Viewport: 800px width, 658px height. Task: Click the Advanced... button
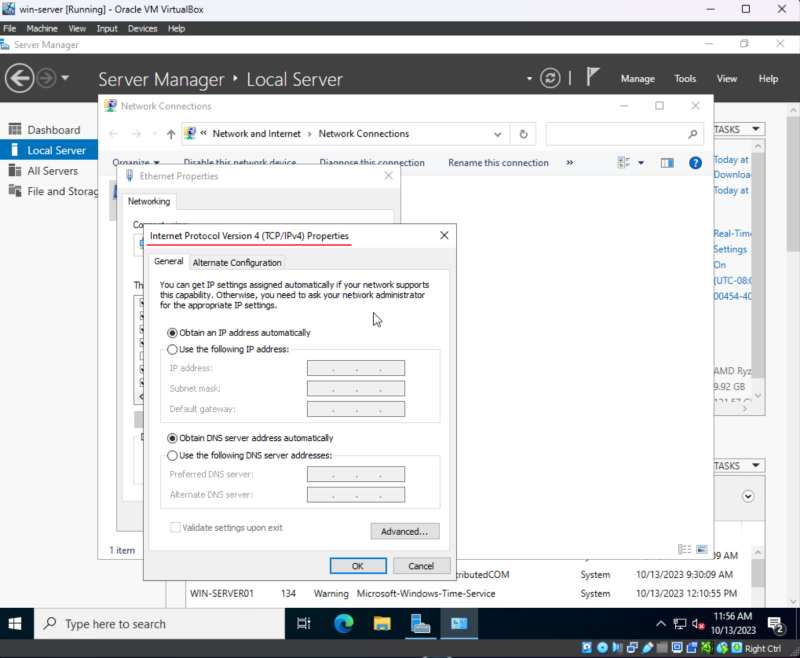click(x=404, y=531)
